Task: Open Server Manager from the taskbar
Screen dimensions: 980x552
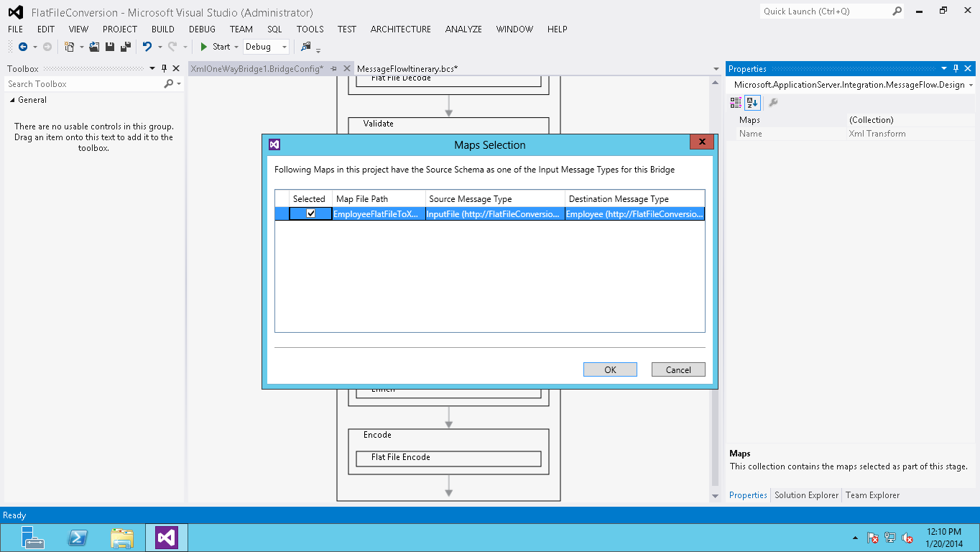Action: (x=33, y=537)
